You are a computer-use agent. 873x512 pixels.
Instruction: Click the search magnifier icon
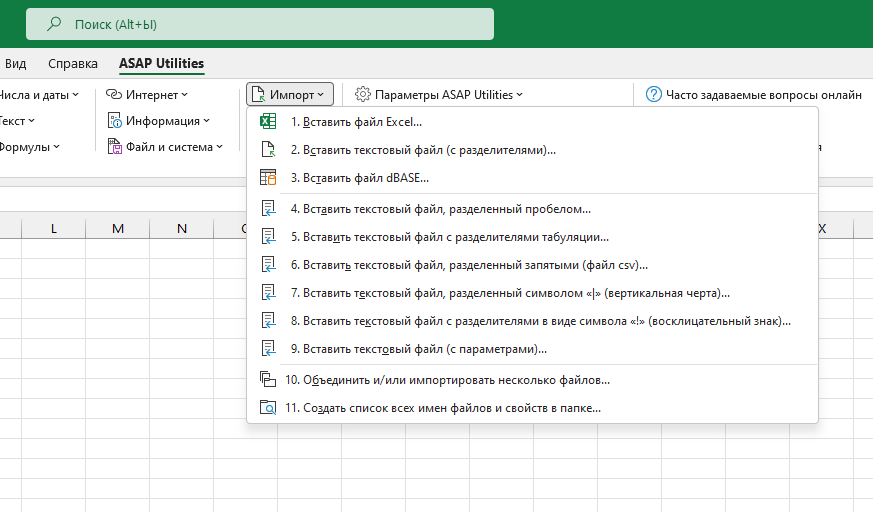pyautogui.click(x=54, y=24)
